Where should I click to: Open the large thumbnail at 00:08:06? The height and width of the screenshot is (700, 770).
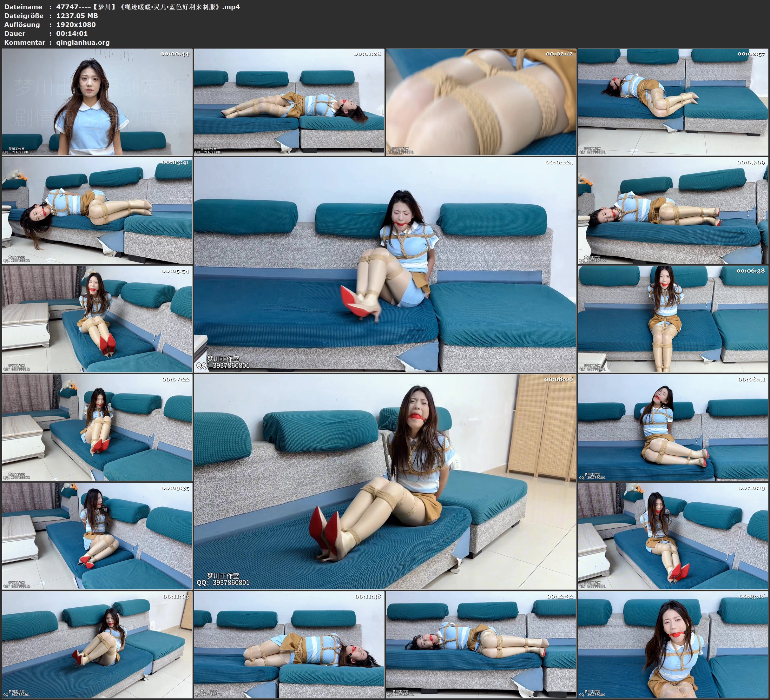pyautogui.click(x=385, y=482)
